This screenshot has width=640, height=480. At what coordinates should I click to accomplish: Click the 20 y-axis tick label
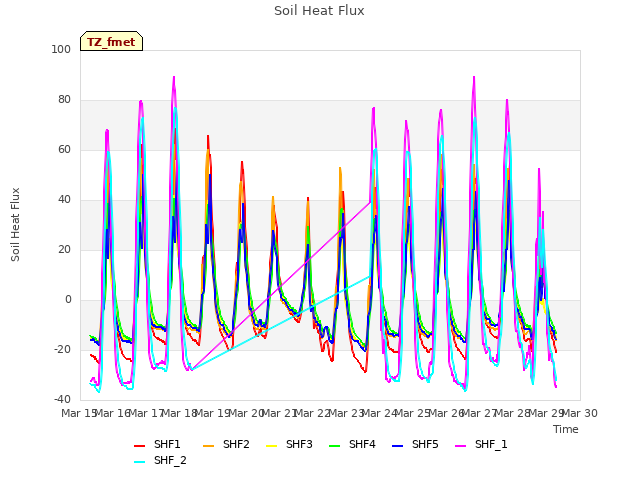click(64, 249)
